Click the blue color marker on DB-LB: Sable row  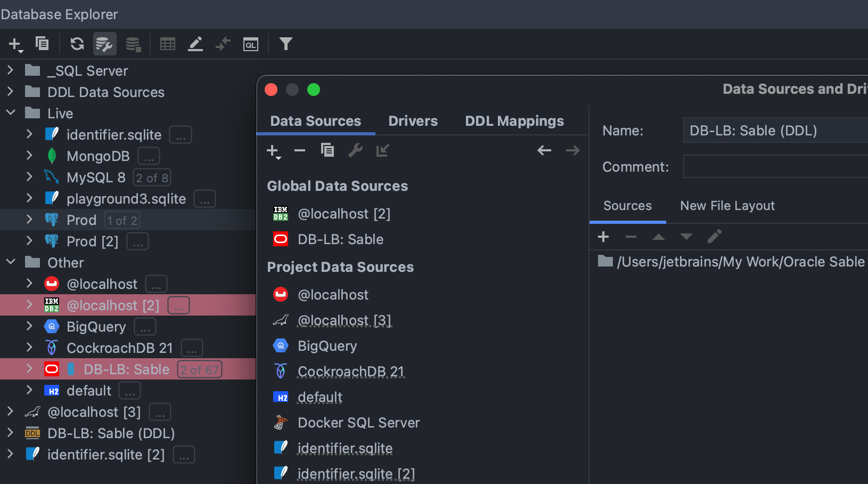tap(71, 369)
